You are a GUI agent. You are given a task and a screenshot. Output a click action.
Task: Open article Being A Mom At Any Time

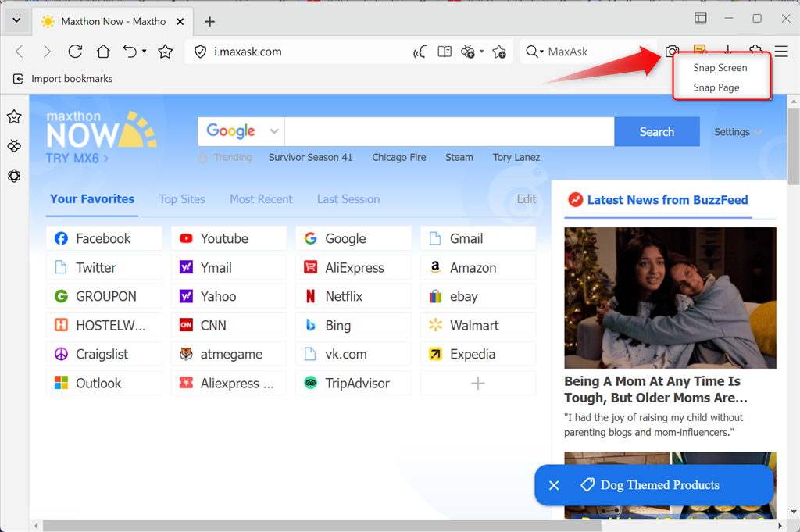655,390
